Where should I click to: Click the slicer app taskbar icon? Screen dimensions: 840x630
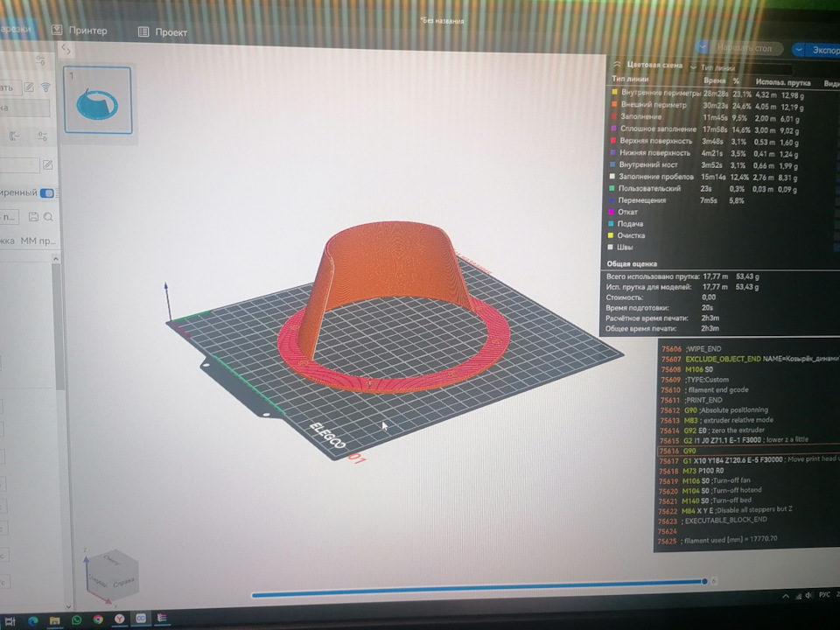141,619
